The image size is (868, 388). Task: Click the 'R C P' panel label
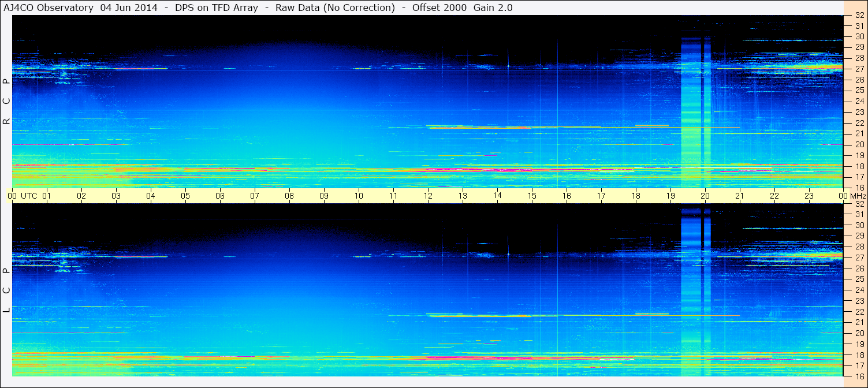[6, 101]
